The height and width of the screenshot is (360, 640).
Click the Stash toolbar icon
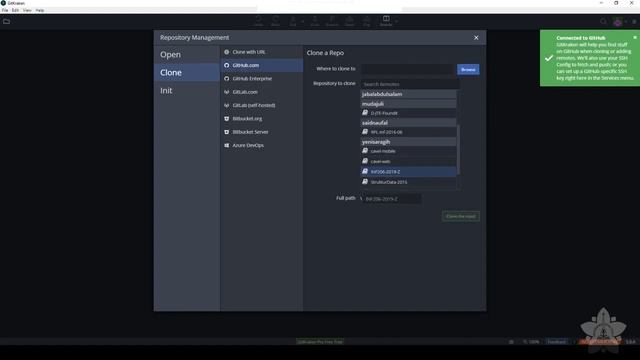(x=349, y=21)
